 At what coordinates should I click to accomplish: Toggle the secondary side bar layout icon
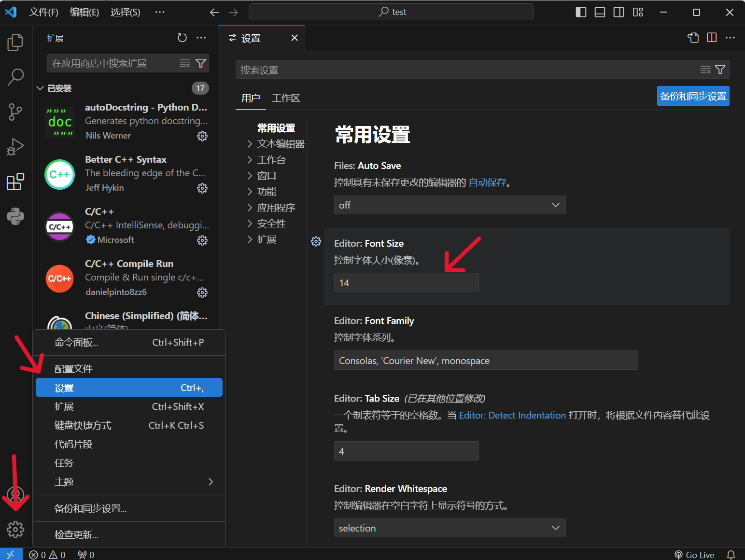618,12
